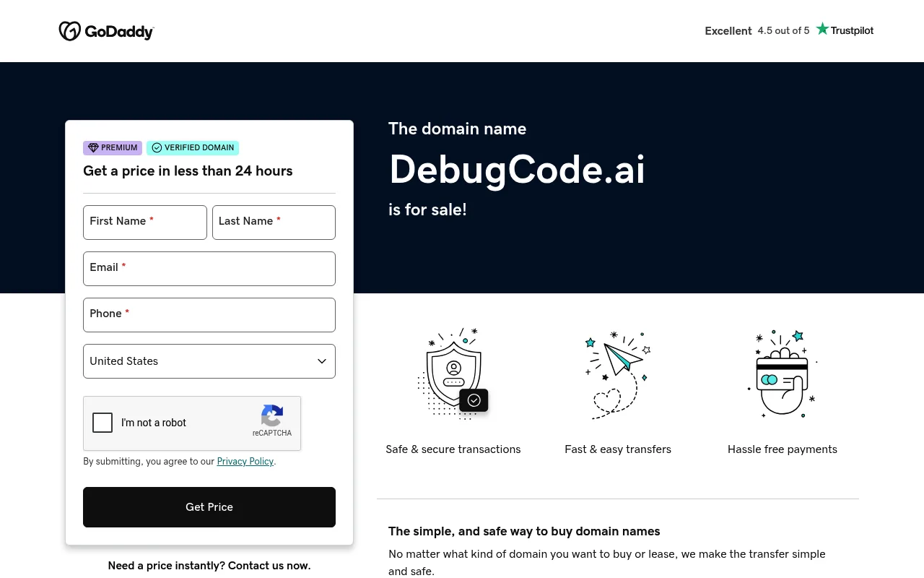924x578 pixels.
Task: Click the credit card payments icon
Action: pos(783,373)
